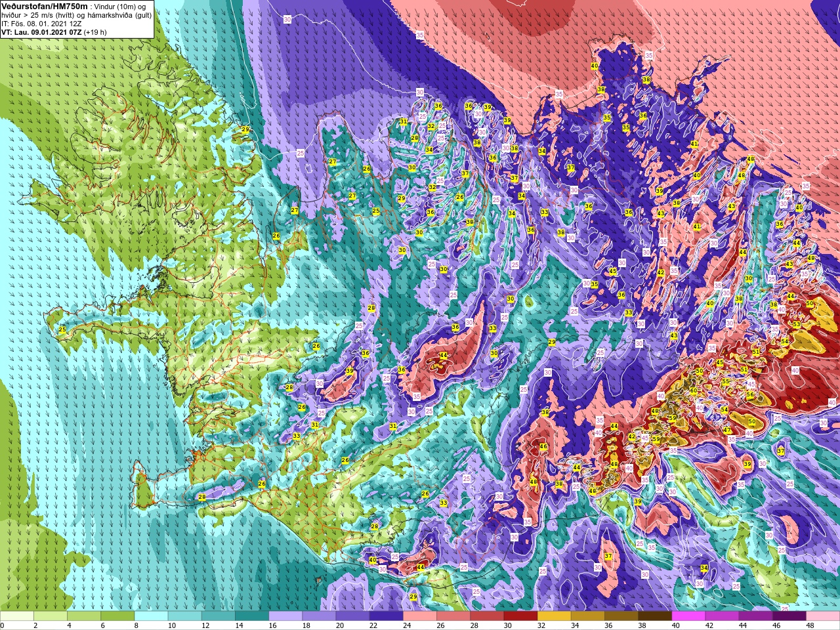The height and width of the screenshot is (630, 840).
Task: Select the yellow '55' gust label
Action: pyautogui.click(x=725, y=381)
